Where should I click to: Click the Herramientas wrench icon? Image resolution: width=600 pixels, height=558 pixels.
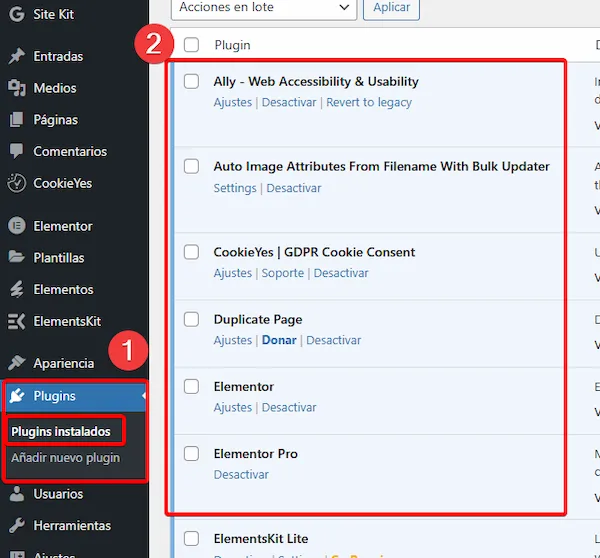coord(17,525)
